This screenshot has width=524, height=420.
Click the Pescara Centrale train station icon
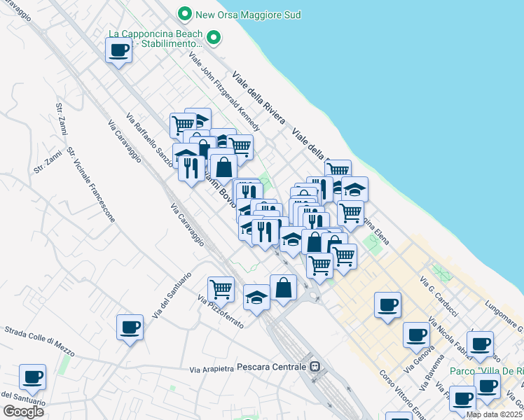(316, 366)
